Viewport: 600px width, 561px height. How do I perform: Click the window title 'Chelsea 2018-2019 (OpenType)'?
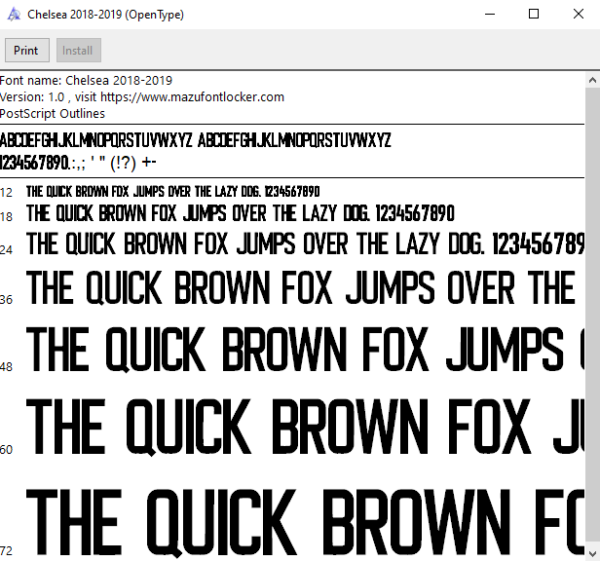click(x=105, y=15)
